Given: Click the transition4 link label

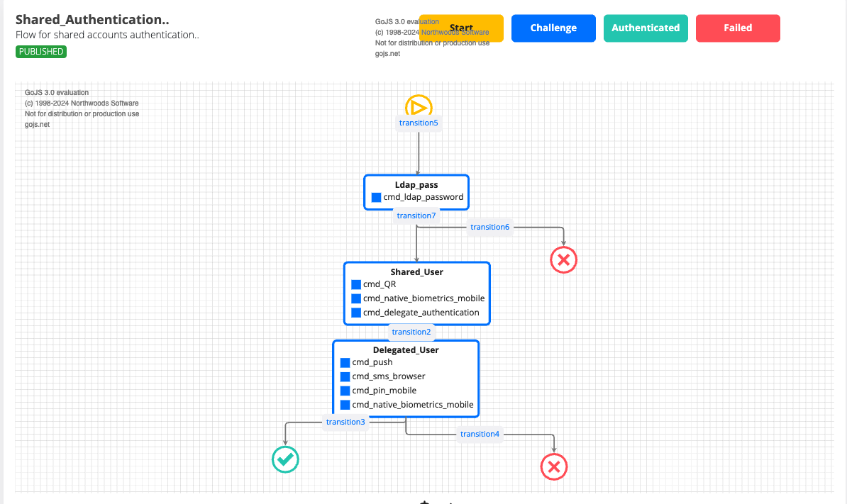Looking at the screenshot, I should pyautogui.click(x=480, y=434).
